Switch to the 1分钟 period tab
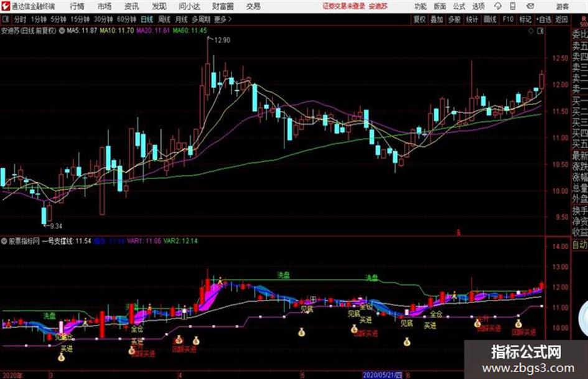 pos(38,19)
